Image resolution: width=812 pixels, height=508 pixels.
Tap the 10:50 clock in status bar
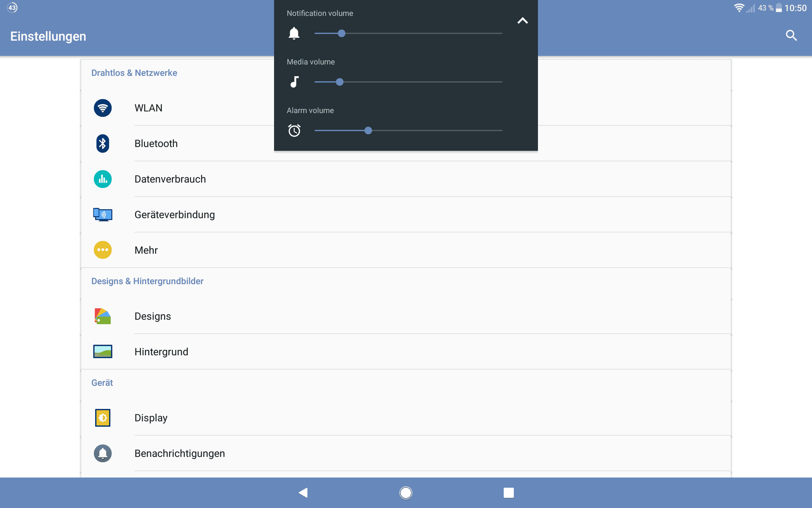pos(796,8)
